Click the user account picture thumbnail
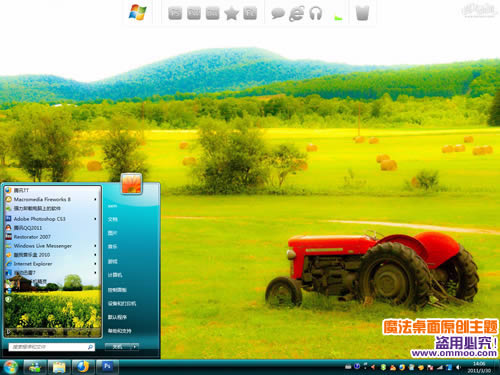 [131, 183]
